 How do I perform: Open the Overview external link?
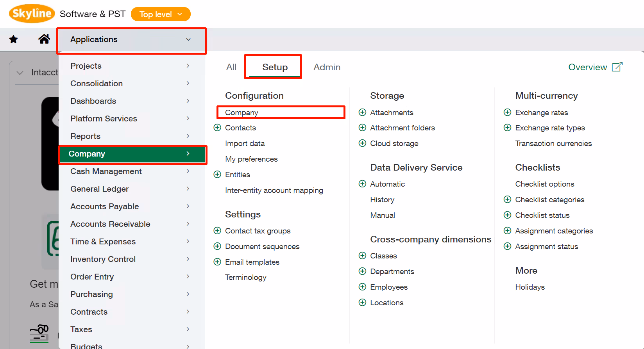click(595, 67)
